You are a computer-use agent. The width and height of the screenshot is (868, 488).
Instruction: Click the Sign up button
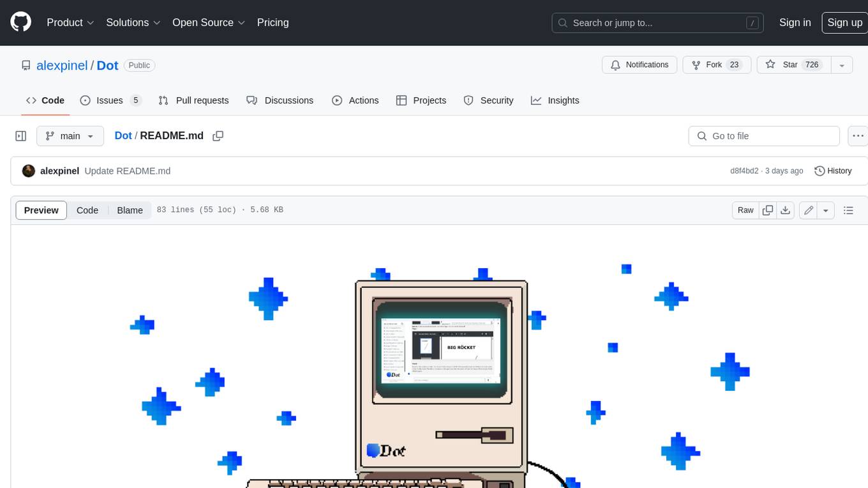click(844, 22)
